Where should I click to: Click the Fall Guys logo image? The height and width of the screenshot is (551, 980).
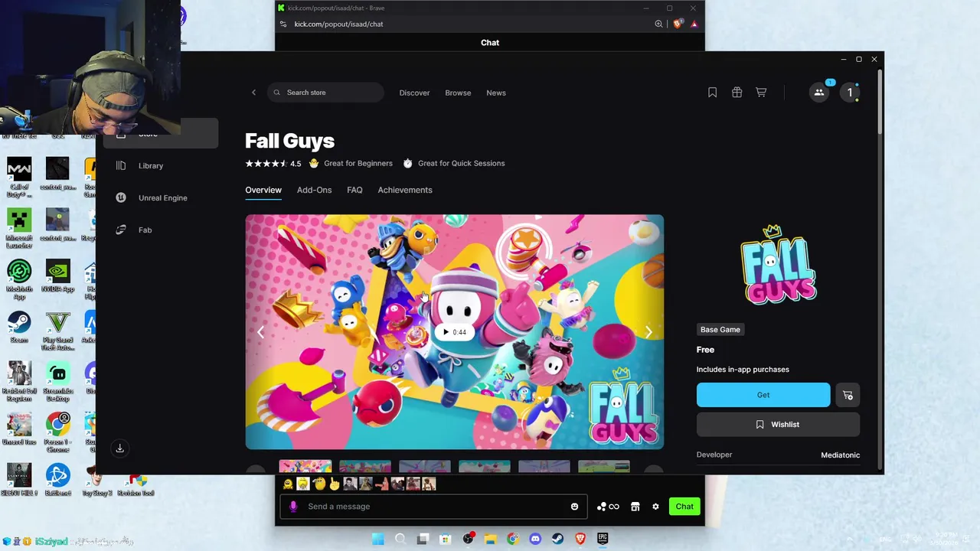(x=779, y=264)
